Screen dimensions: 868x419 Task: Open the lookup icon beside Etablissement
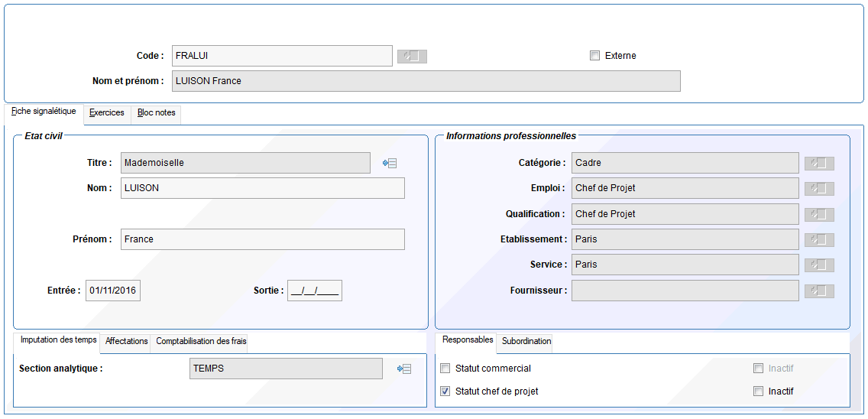(x=819, y=239)
